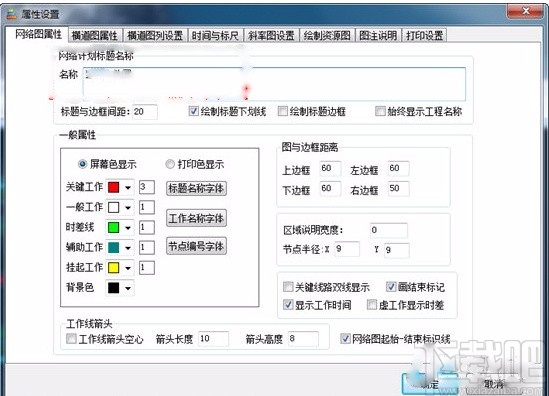This screenshot has height=396, width=549.
Task: Open the 横道图属性 tab
Action: [x=95, y=35]
